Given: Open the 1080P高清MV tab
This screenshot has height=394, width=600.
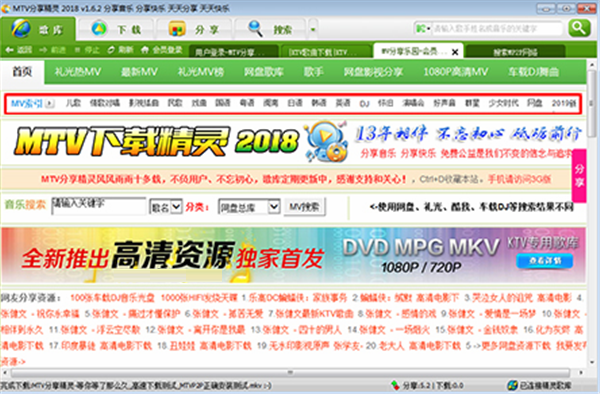Looking at the screenshot, I should pyautogui.click(x=455, y=72).
